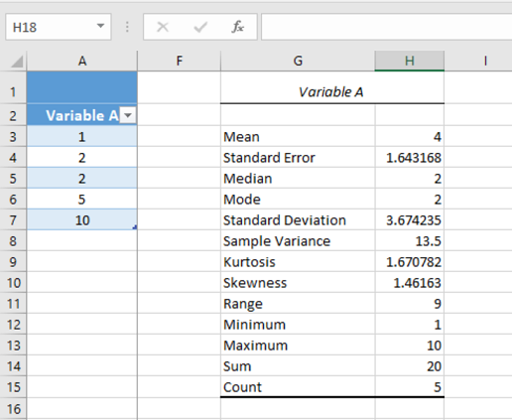512x420 pixels.
Task: Select column A header
Action: [x=82, y=61]
